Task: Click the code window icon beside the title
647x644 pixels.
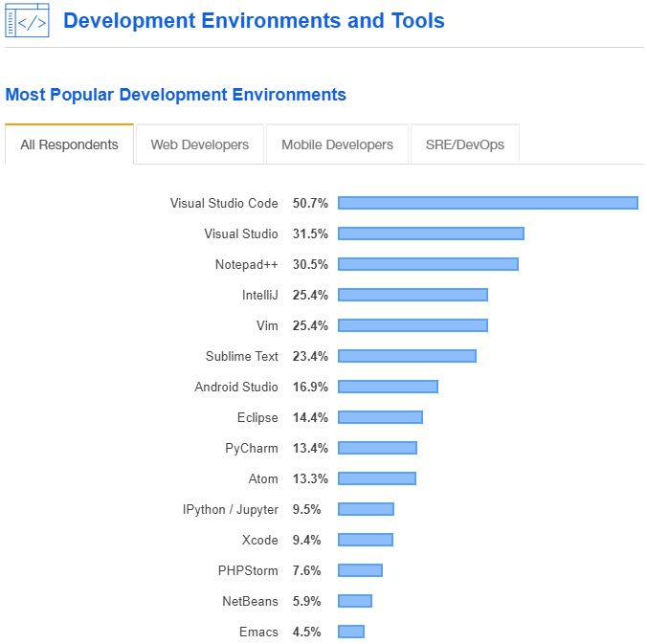Action: click(x=27, y=20)
